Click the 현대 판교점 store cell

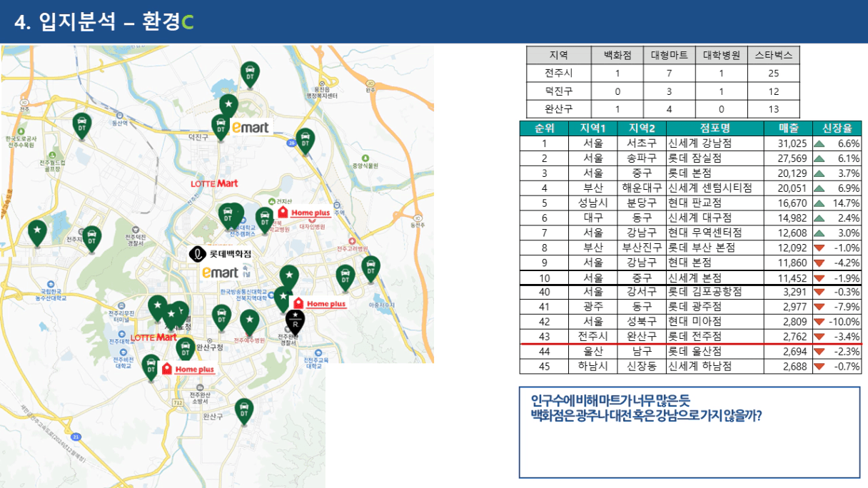(715, 203)
